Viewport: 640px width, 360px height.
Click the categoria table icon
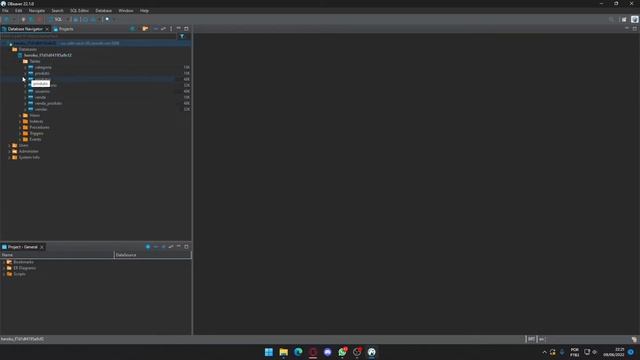tap(31, 67)
